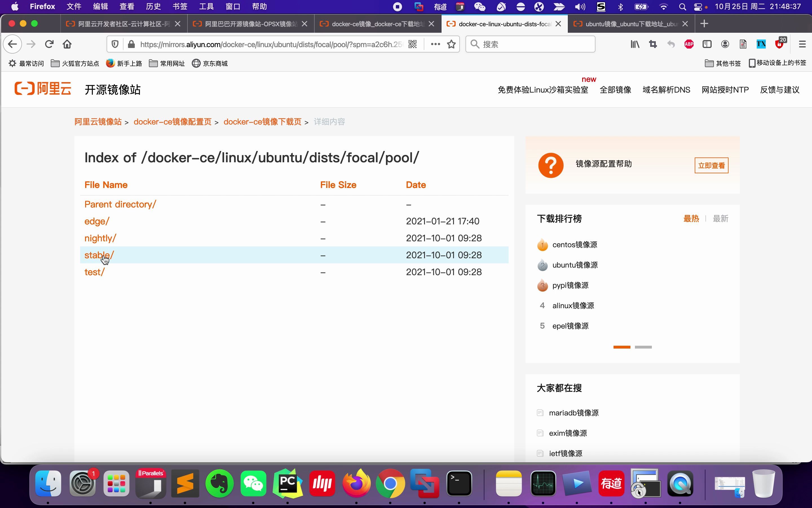
Task: Open the TX extension icon
Action: 761,44
